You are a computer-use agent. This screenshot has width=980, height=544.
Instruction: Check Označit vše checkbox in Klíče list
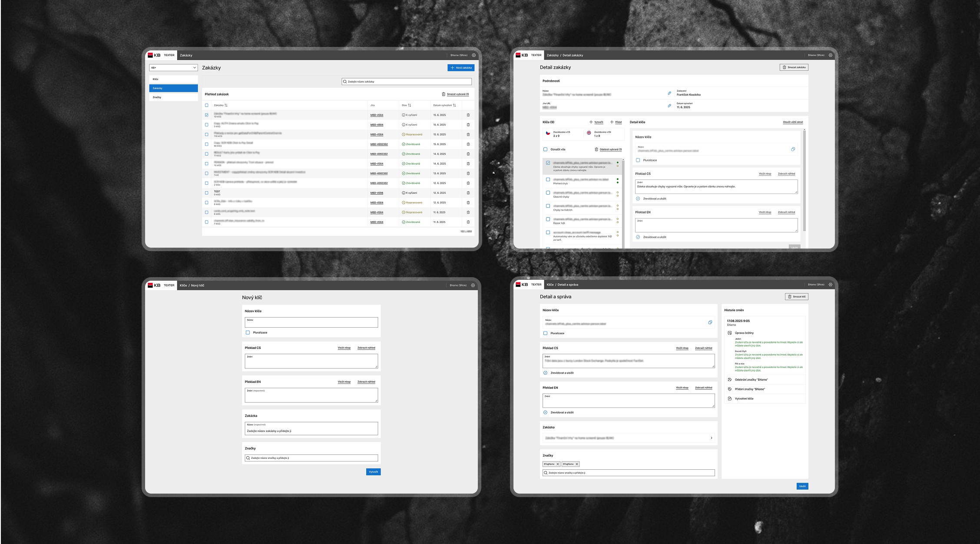546,149
